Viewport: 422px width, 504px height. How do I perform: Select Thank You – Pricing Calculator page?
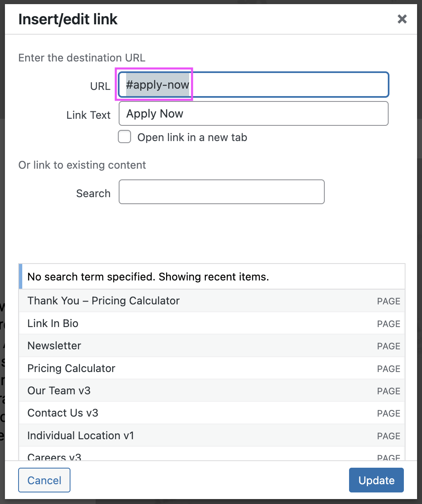click(103, 301)
